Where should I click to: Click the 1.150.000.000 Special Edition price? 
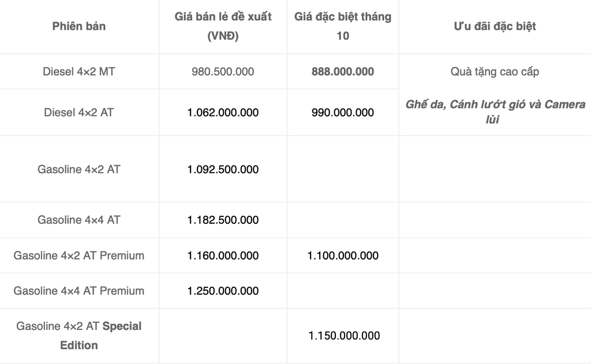[344, 336]
